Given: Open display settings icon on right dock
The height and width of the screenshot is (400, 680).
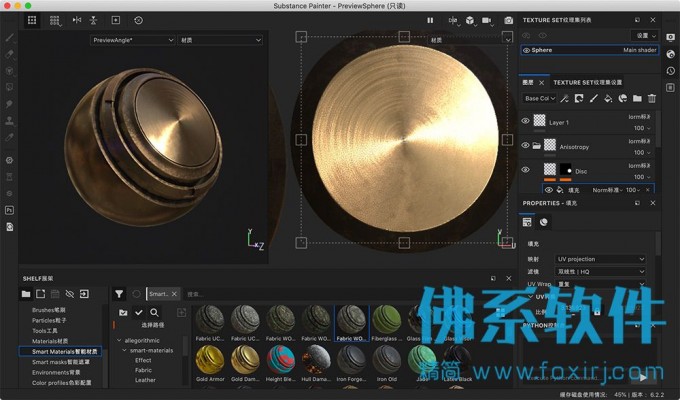Looking at the screenshot, I should pos(670,38).
